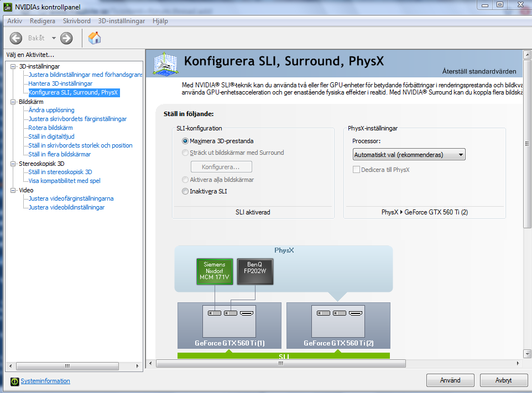
Task: Click the GeForce GTX 560 Ti (1) card
Action: coord(230,326)
